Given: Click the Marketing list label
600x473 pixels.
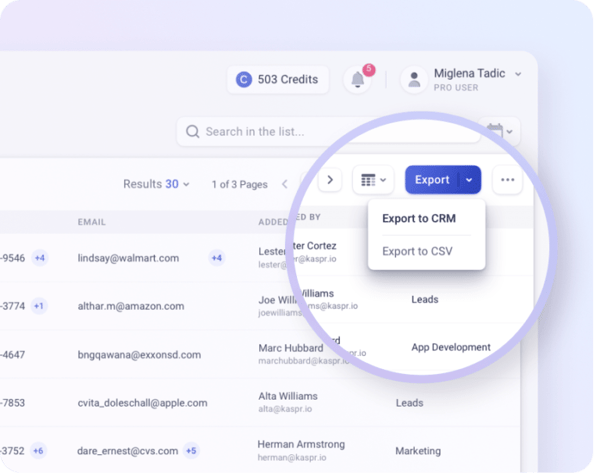Looking at the screenshot, I should [418, 451].
